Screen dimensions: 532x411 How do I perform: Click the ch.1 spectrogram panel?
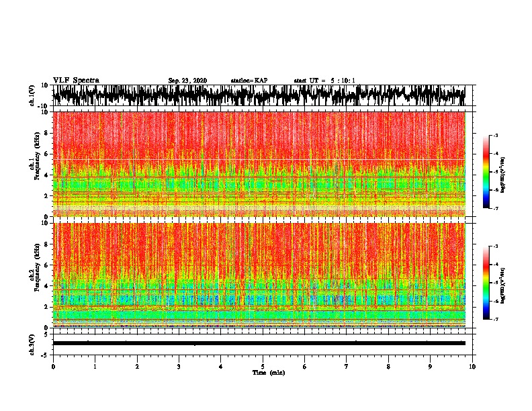click(x=259, y=164)
